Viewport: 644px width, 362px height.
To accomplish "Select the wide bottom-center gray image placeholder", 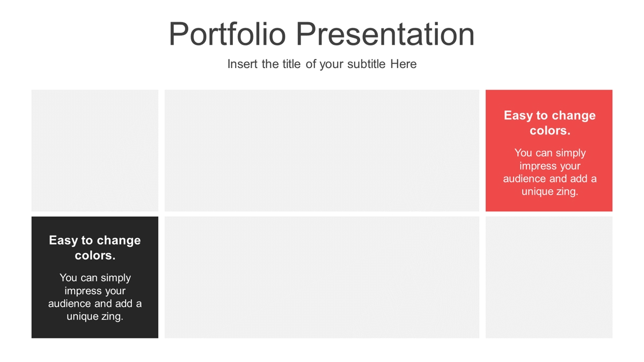I will click(322, 277).
